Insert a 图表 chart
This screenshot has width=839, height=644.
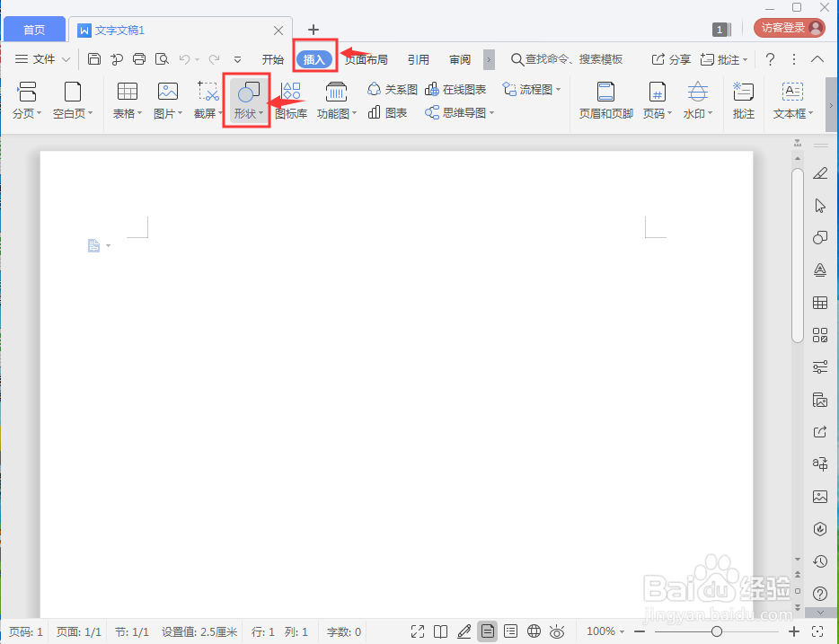pyautogui.click(x=388, y=113)
